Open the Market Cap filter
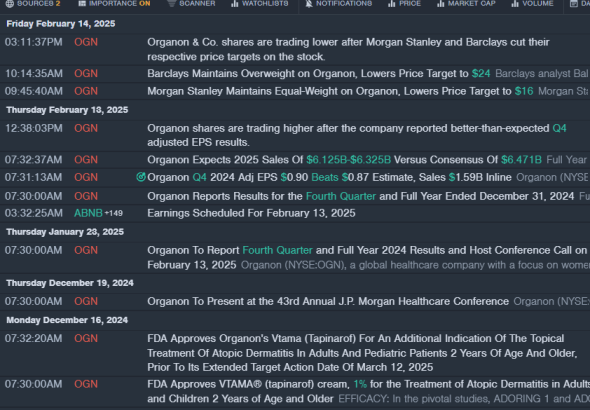Viewport: 590px width, 410px height. tap(466, 3)
